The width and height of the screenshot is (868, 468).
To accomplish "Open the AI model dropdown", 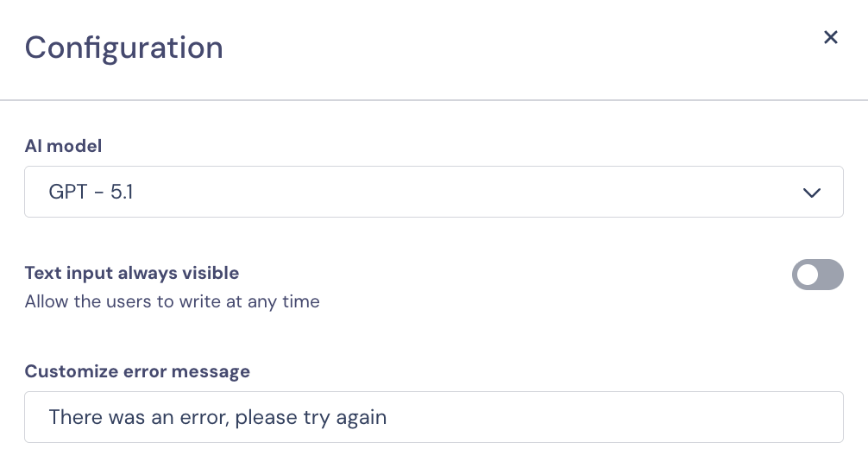I will 433,192.
